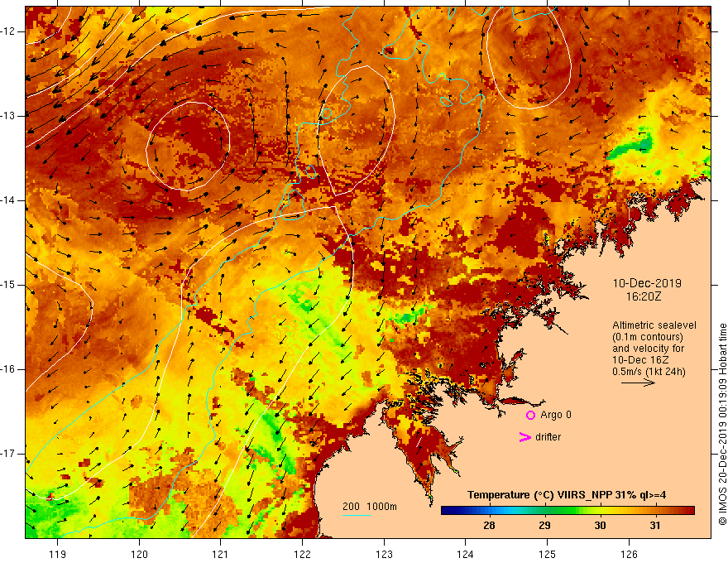Click latitude axis label -15
Image resolution: width=728 pixels, height=563 pixels.
click(8, 285)
